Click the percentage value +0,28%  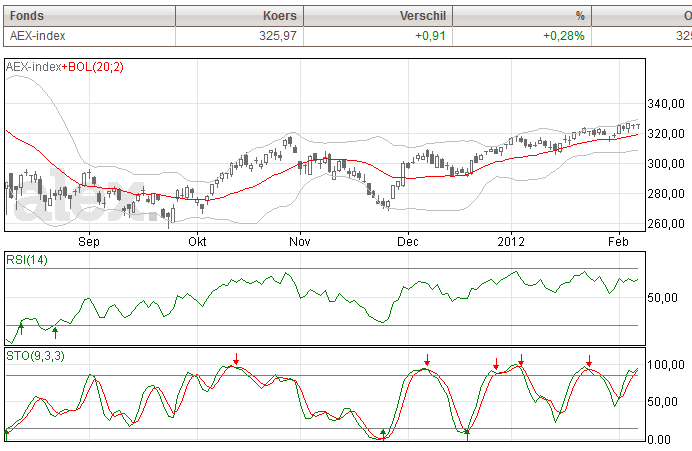click(564, 36)
